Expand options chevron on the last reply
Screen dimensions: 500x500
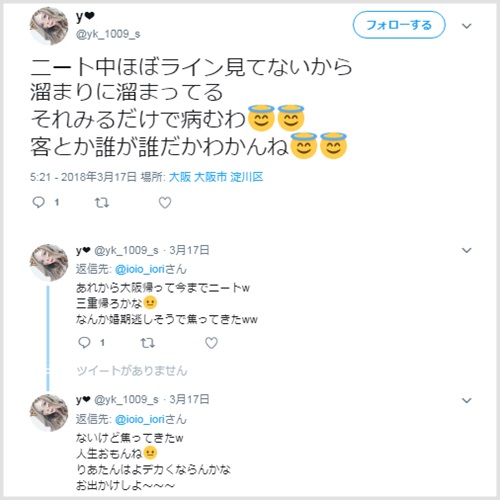(467, 400)
